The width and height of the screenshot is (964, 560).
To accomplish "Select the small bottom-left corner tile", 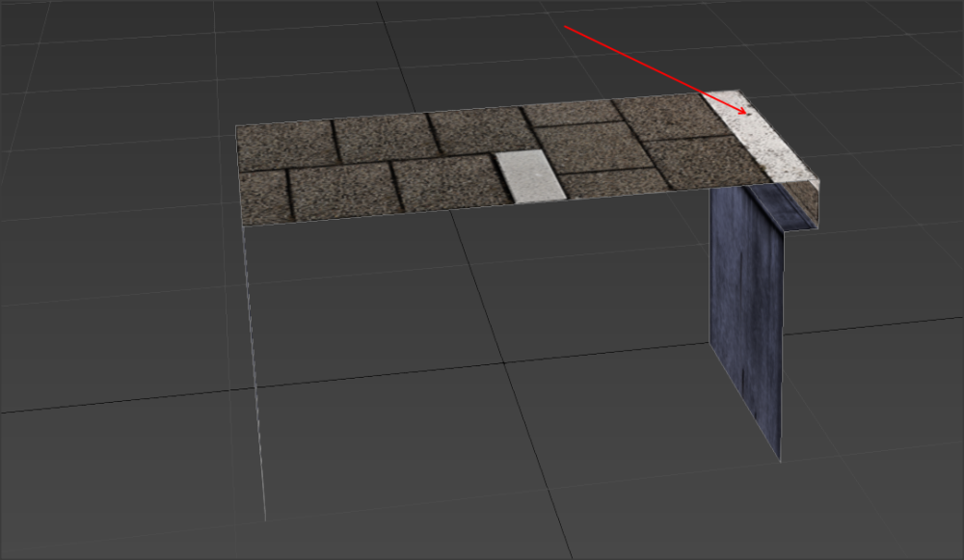I will (x=263, y=197).
